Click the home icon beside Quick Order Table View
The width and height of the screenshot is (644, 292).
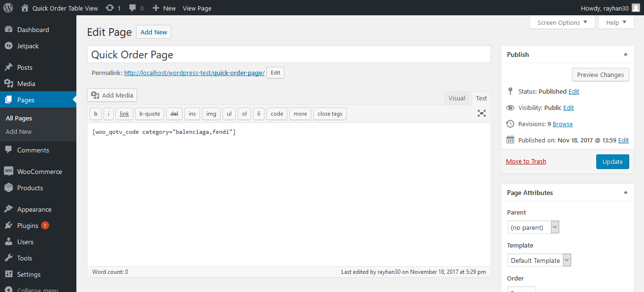(25, 8)
